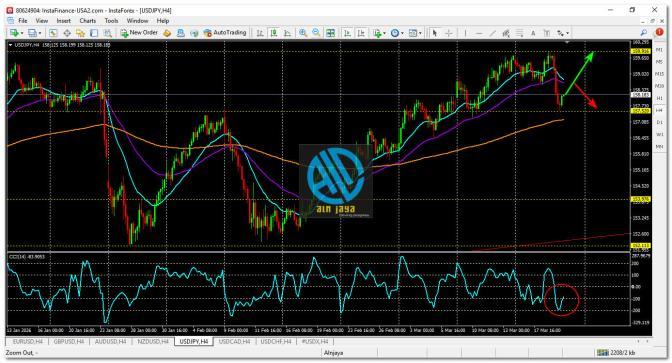The height and width of the screenshot is (363, 672).
Task: Tile windows with the grid icon
Action: (x=330, y=33)
